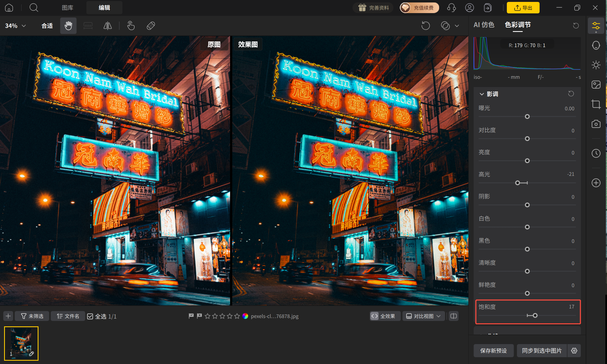Click the 高光 slider handle
The width and height of the screenshot is (607, 364).
(x=517, y=183)
